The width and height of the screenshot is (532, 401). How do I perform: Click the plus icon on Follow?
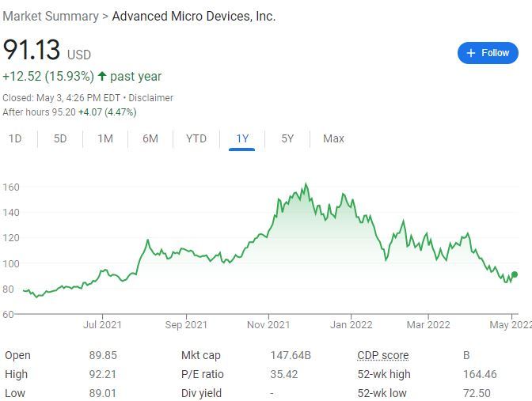[471, 53]
